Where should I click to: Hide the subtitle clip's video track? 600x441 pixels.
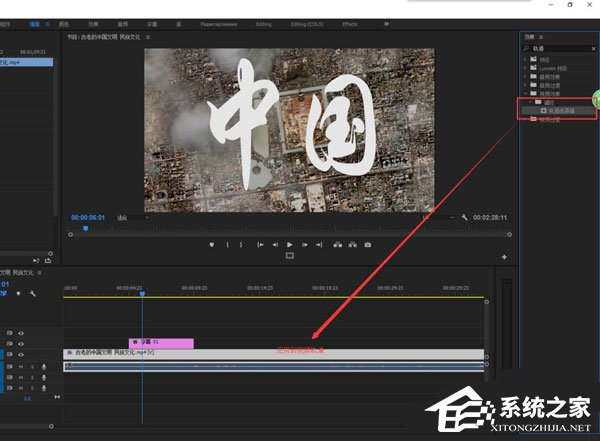21,344
